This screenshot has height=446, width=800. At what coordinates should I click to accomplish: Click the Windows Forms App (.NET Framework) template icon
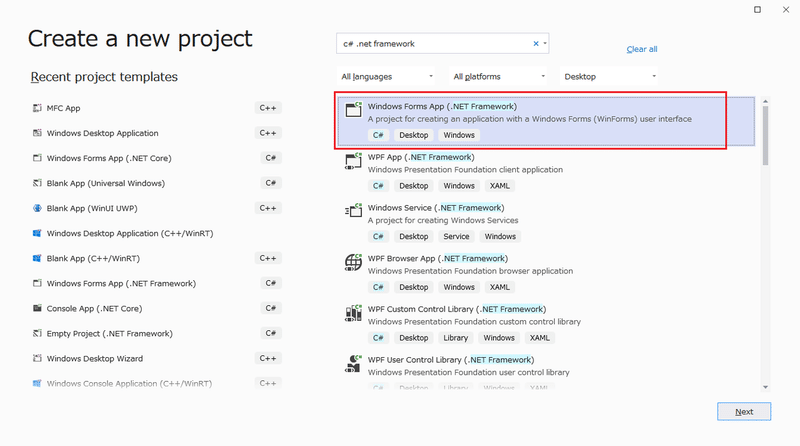[x=352, y=110]
